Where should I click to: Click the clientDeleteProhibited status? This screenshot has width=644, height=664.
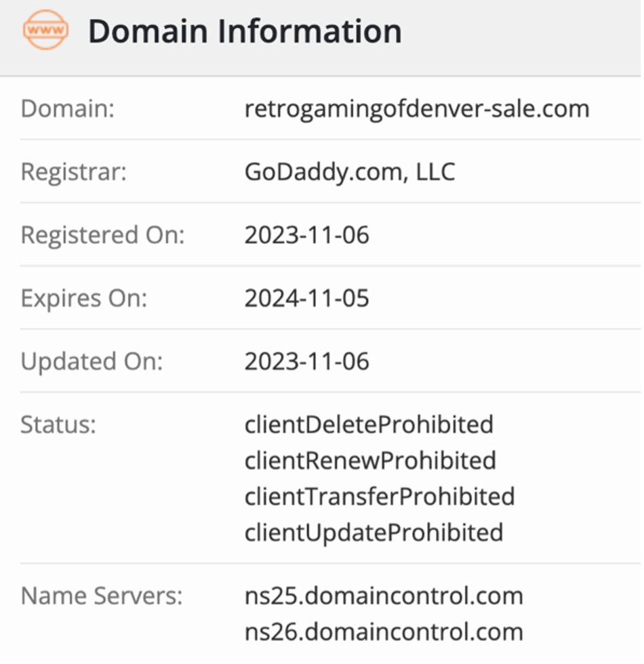[x=369, y=425]
